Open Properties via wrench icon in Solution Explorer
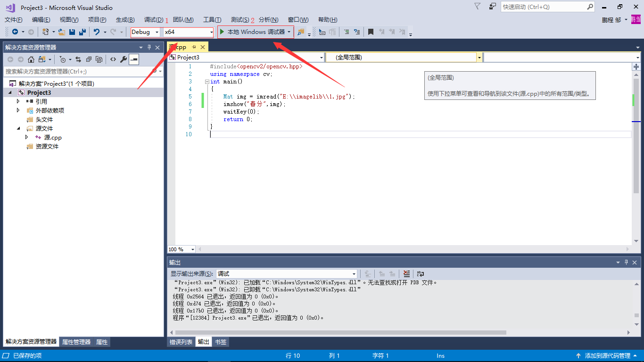This screenshot has height=362, width=644. [123, 59]
